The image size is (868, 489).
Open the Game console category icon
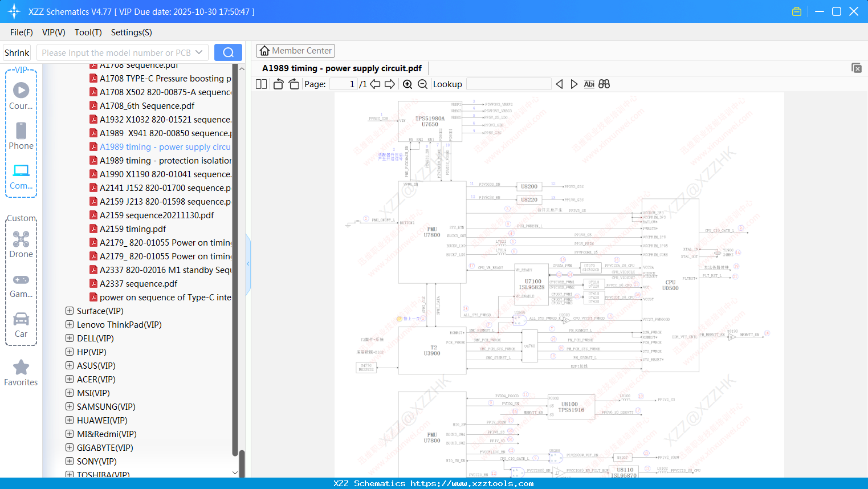21,280
